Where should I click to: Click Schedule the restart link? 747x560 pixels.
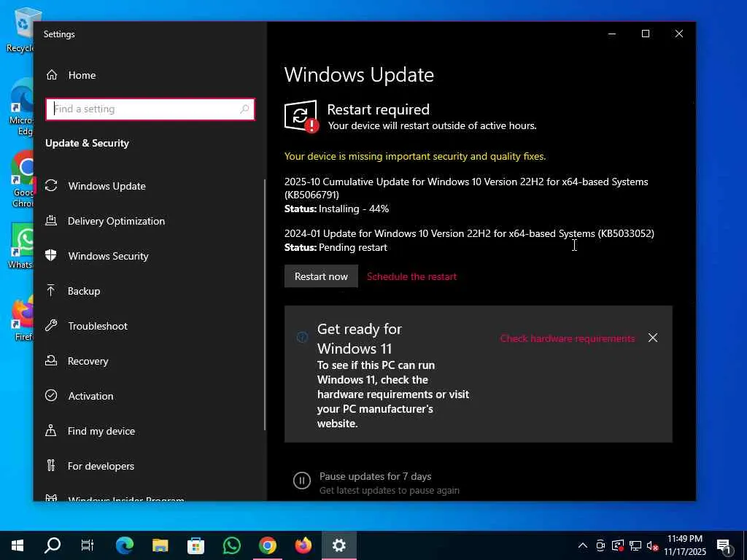click(x=411, y=276)
